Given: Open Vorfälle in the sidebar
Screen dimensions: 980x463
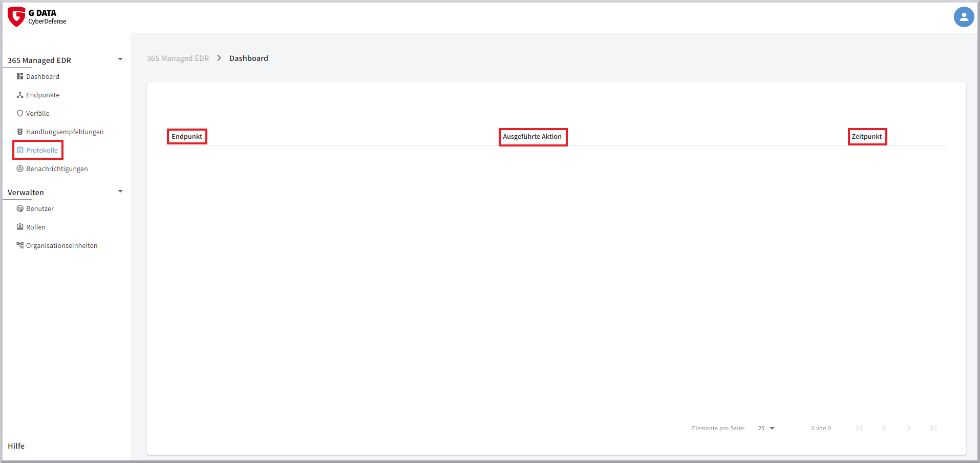Looking at the screenshot, I should coord(37,113).
